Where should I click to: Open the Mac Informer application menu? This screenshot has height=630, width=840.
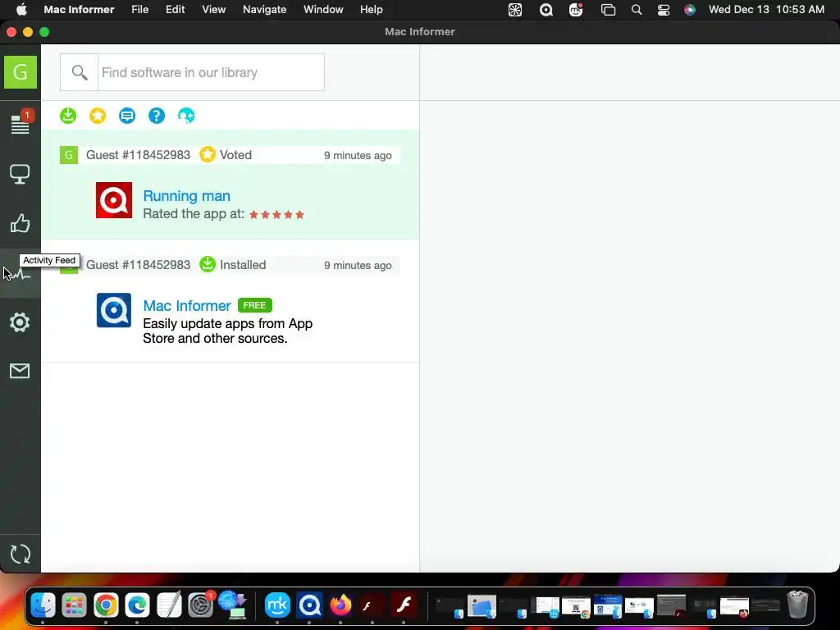click(x=79, y=10)
